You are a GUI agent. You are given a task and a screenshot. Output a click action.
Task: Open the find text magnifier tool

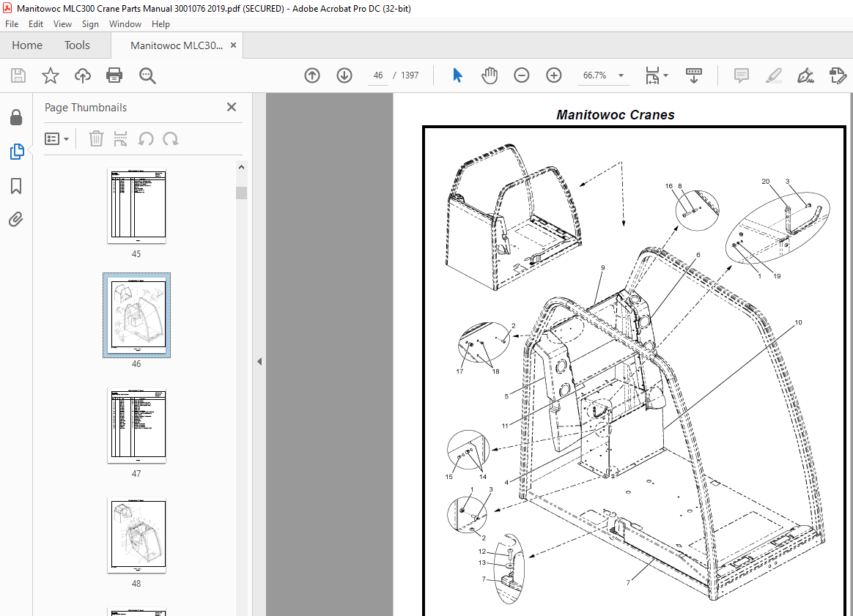(x=147, y=75)
